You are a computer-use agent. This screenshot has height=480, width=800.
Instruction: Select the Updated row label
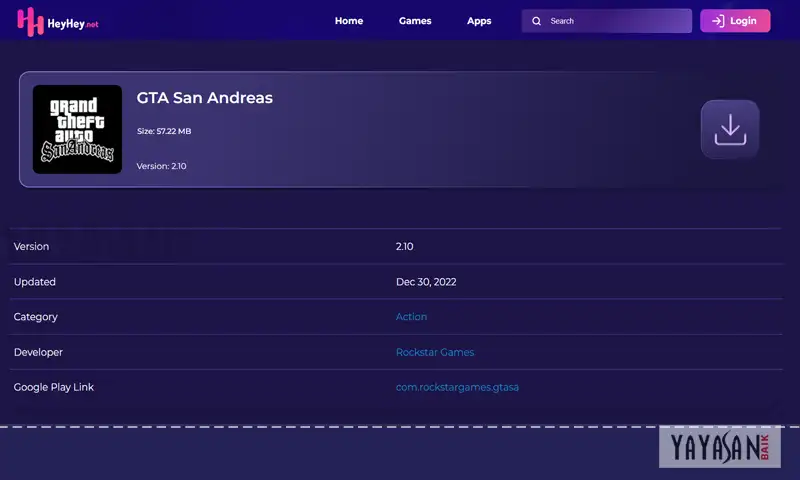click(35, 282)
